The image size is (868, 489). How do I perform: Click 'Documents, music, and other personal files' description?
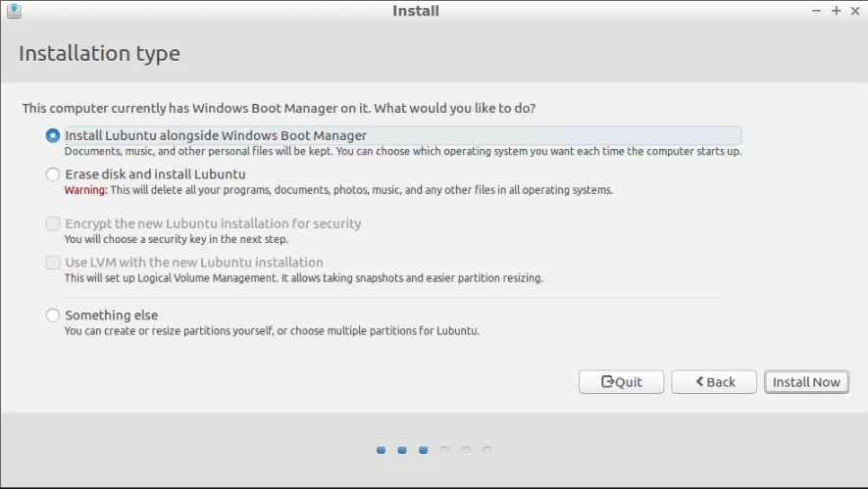[403, 151]
